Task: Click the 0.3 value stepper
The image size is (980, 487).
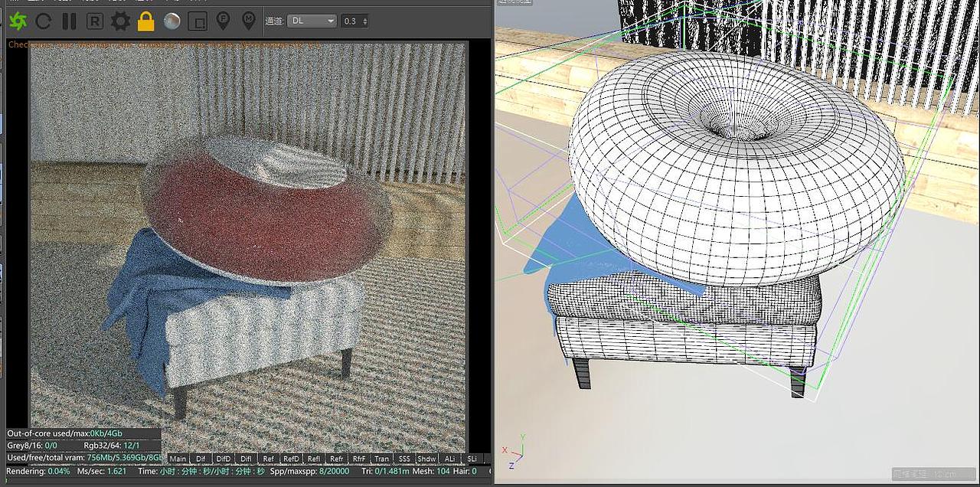Action: pyautogui.click(x=354, y=21)
